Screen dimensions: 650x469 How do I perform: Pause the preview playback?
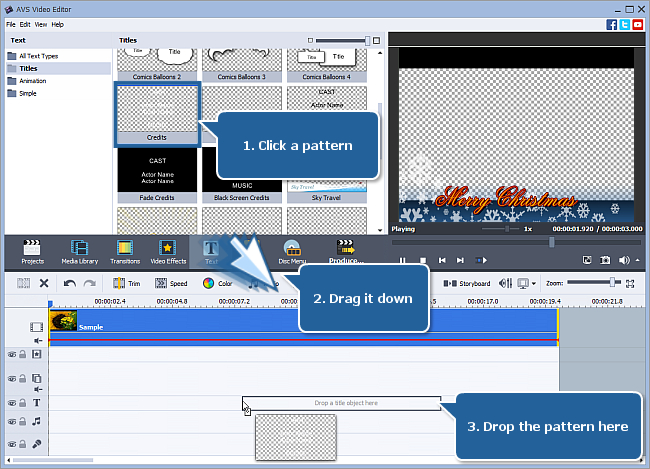[402, 260]
